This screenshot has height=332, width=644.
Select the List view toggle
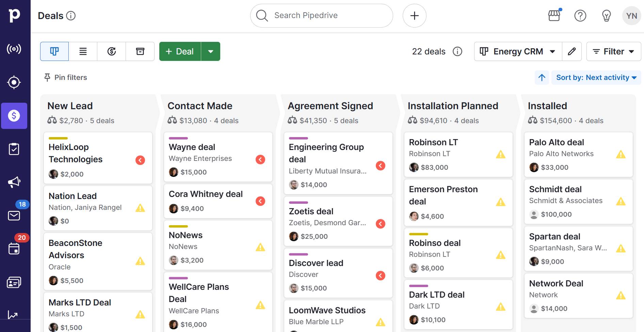coord(83,51)
